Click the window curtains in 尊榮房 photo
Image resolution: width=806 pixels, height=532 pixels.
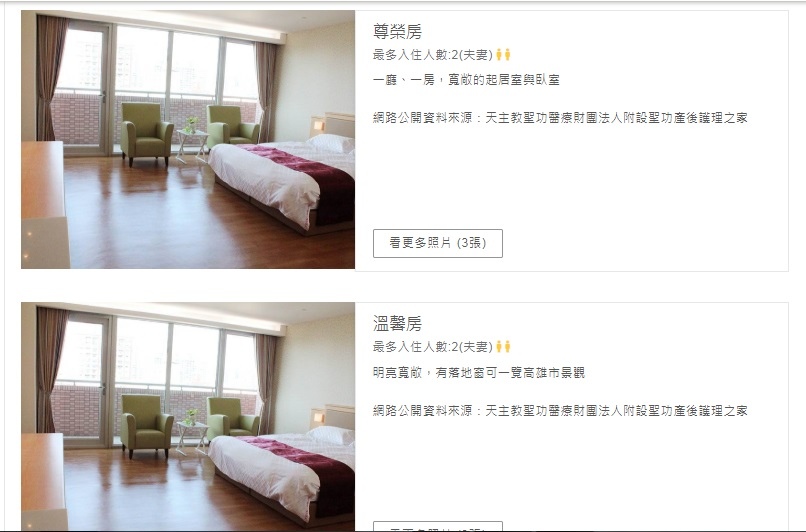click(x=50, y=77)
